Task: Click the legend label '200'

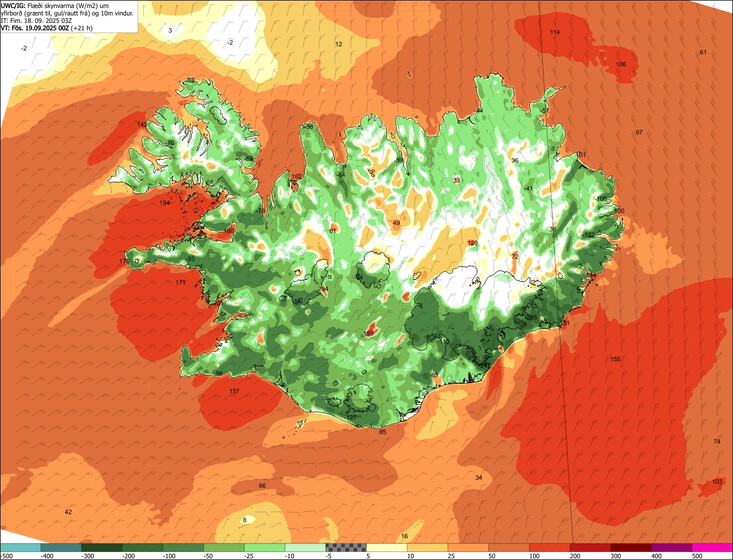Action: [576, 555]
